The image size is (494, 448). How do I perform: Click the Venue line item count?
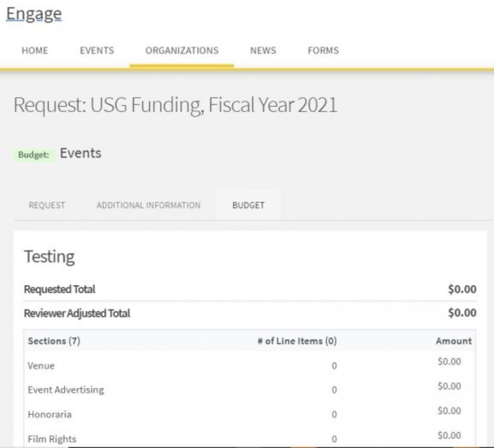[x=334, y=366]
